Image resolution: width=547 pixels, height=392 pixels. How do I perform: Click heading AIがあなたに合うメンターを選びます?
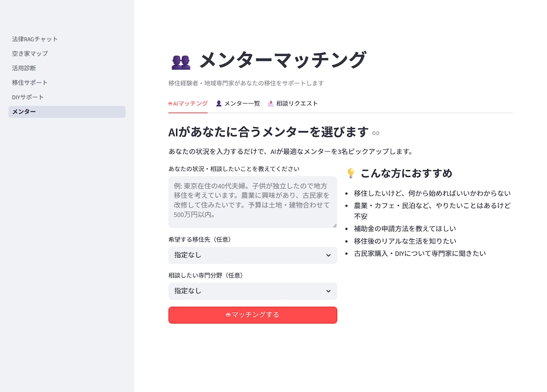coord(269,132)
